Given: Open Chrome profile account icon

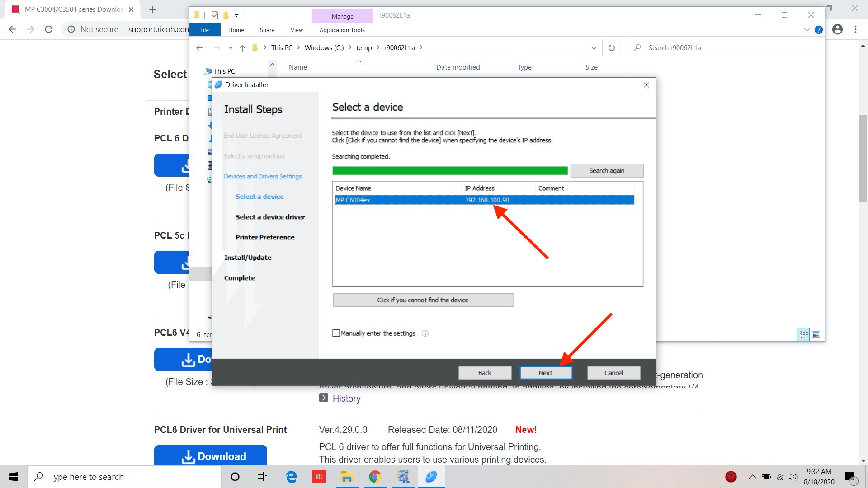Looking at the screenshot, I should [837, 29].
